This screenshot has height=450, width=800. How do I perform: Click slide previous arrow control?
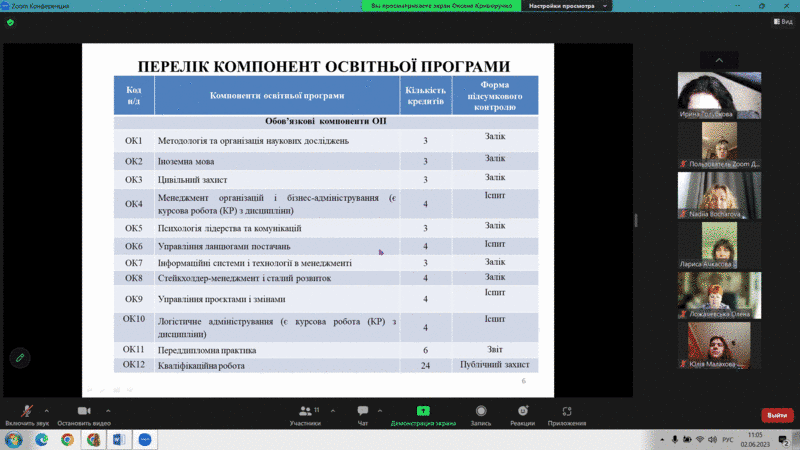coord(89,390)
